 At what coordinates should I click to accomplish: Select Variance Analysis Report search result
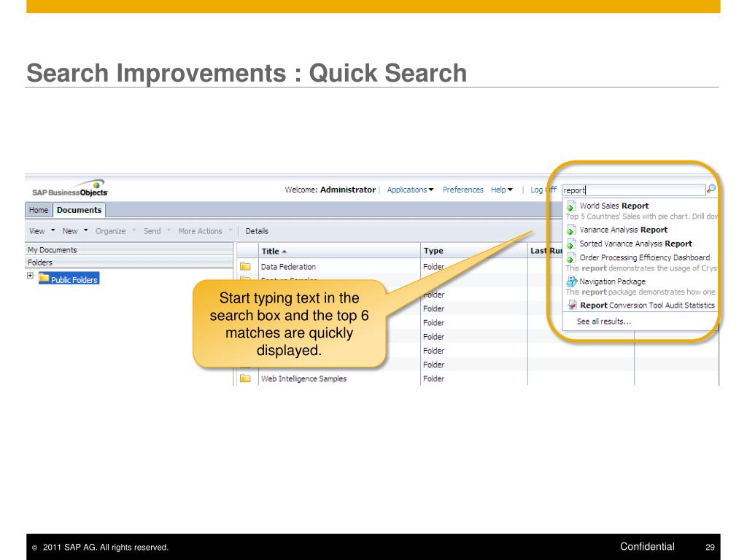[x=623, y=230]
